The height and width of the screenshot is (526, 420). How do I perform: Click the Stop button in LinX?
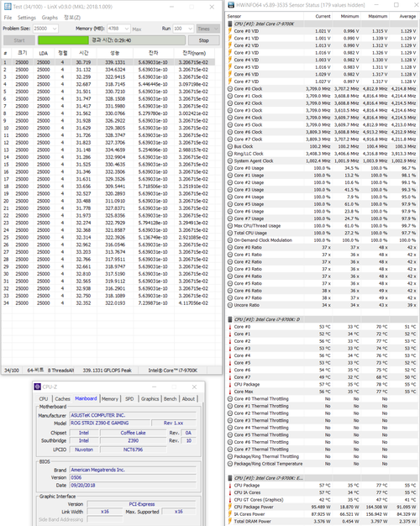(204, 40)
